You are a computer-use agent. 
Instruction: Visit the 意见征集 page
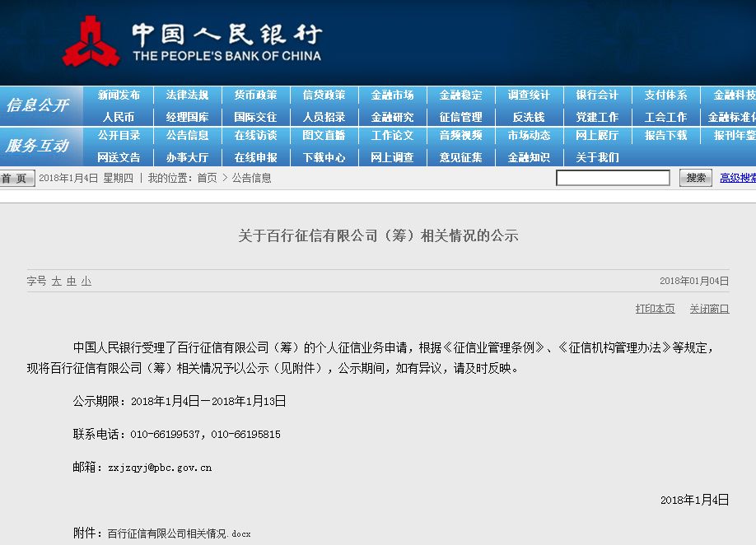461,157
